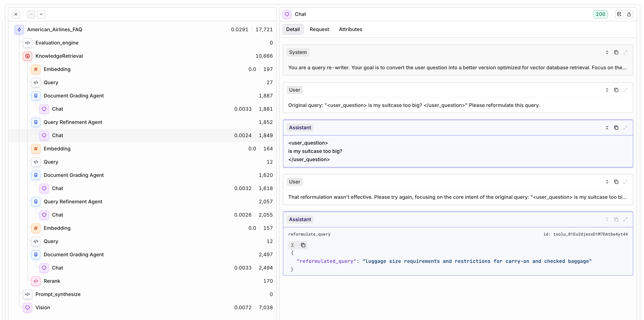Expand the second User message
The width and height of the screenshot is (644, 320).
click(x=607, y=182)
